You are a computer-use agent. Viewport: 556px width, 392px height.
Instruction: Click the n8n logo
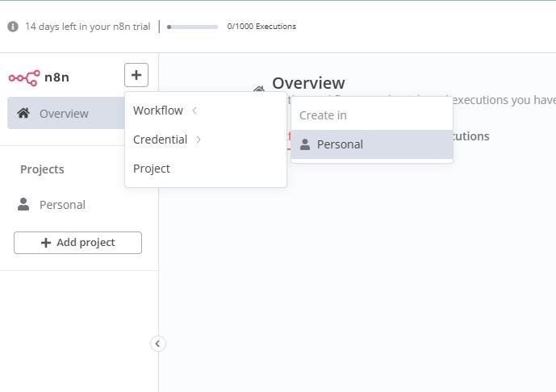24,77
